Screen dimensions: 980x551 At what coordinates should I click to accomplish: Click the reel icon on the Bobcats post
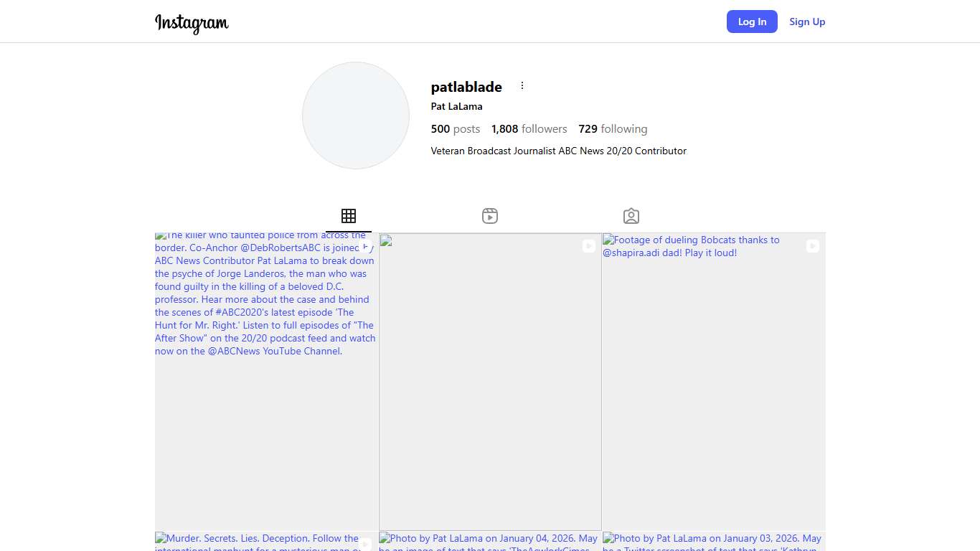coord(812,246)
